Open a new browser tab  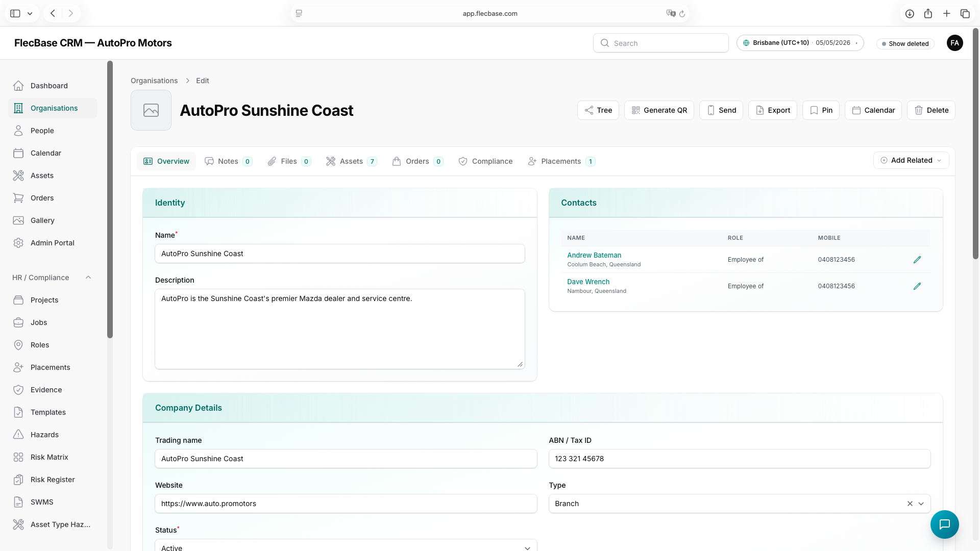click(x=946, y=14)
